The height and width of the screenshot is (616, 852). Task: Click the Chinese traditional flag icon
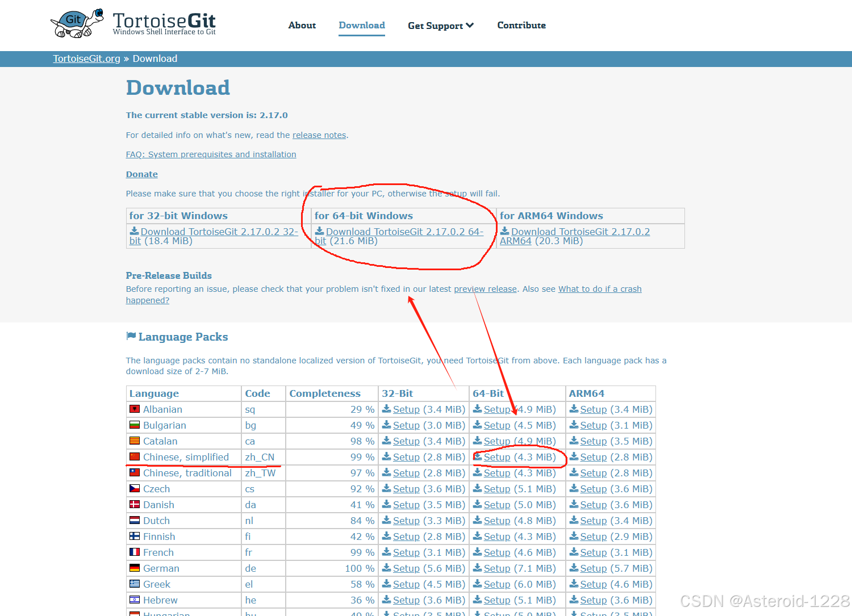135,473
